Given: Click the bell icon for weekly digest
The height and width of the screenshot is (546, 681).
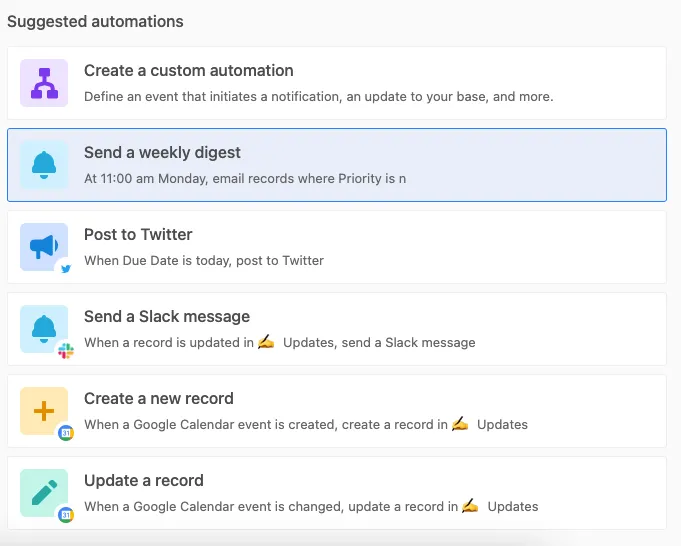Looking at the screenshot, I should 44,165.
